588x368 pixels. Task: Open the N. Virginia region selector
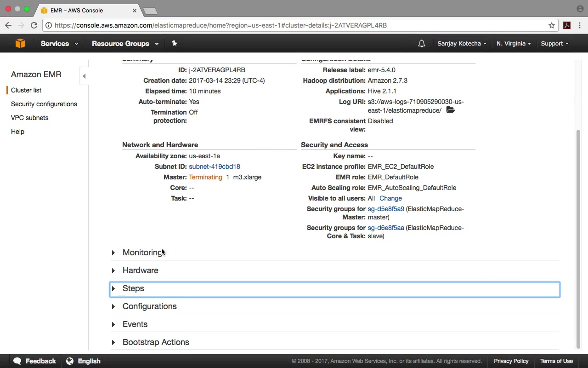click(514, 44)
